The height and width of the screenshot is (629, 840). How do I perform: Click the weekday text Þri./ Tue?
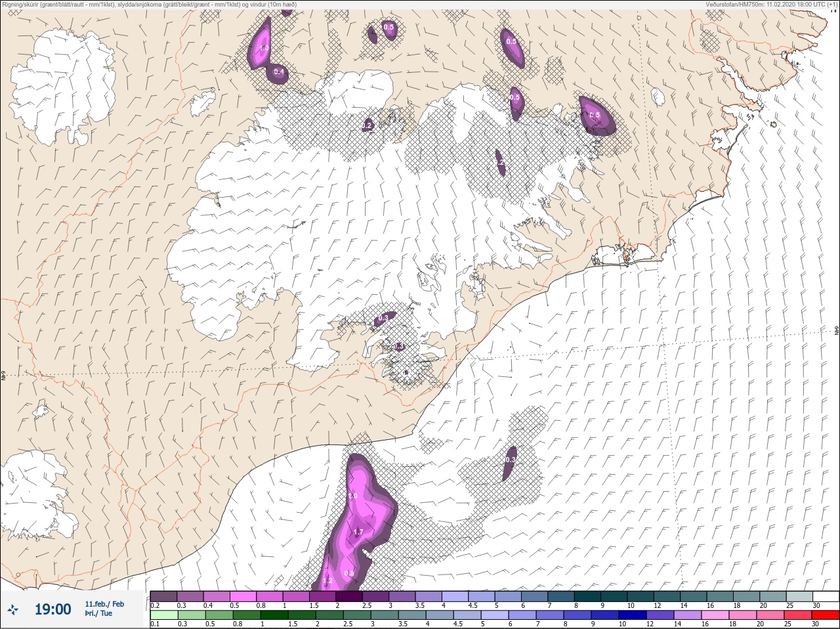pos(98,614)
